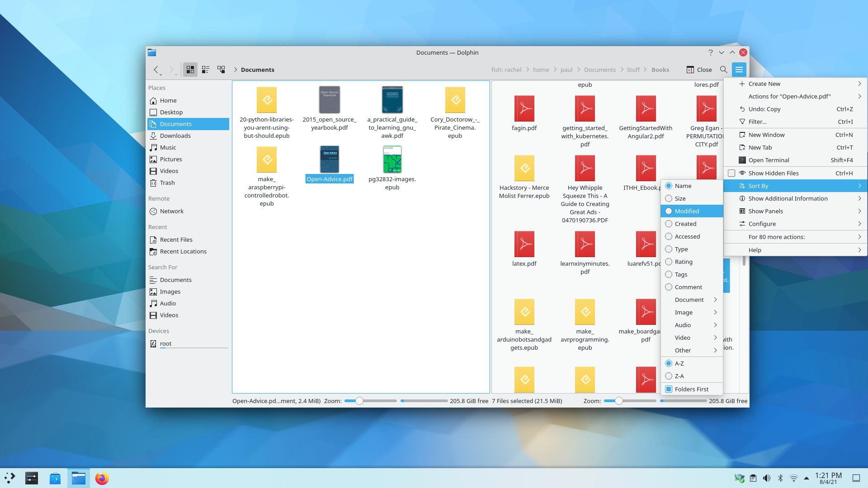The image size is (868, 488).
Task: Drag the zoom slider in left panel
Action: [x=359, y=400]
